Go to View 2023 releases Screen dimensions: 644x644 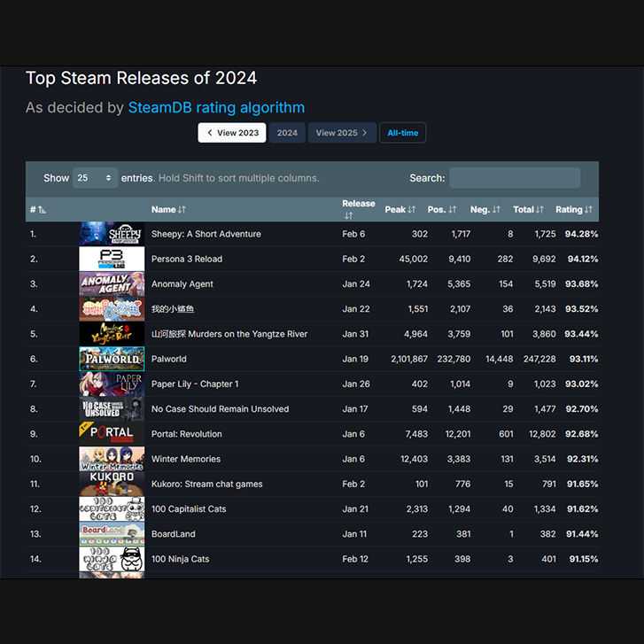click(232, 133)
